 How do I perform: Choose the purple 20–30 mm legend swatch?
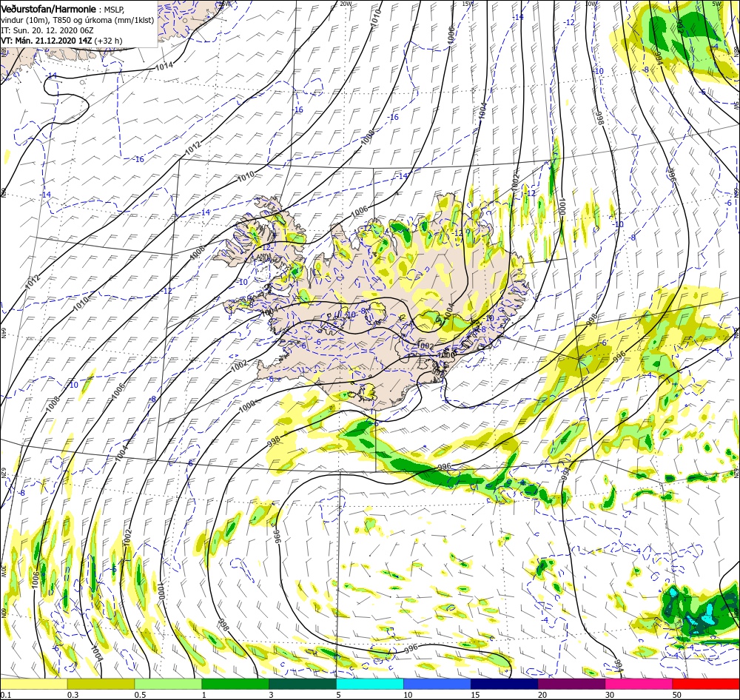point(571,684)
